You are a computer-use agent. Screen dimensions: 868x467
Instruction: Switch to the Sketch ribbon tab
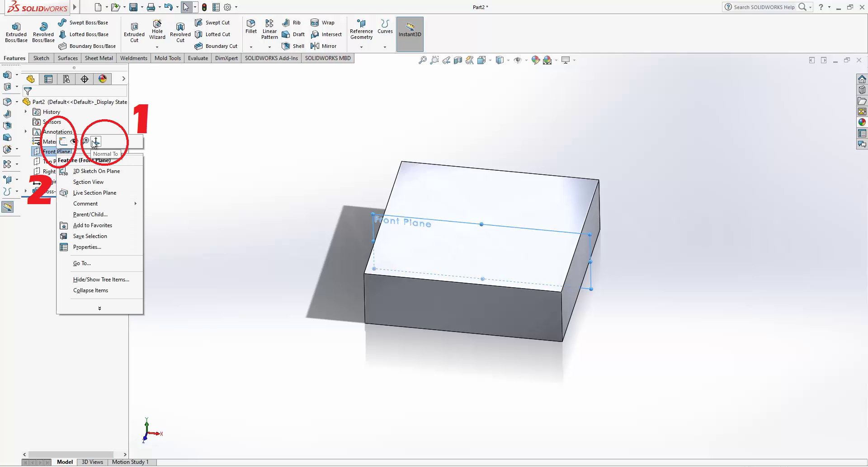tap(41, 58)
